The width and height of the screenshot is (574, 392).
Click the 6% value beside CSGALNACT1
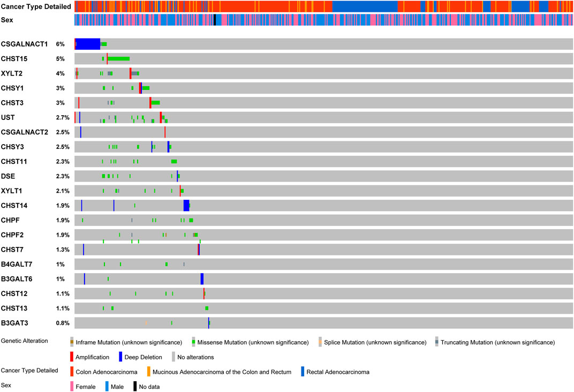click(x=61, y=44)
